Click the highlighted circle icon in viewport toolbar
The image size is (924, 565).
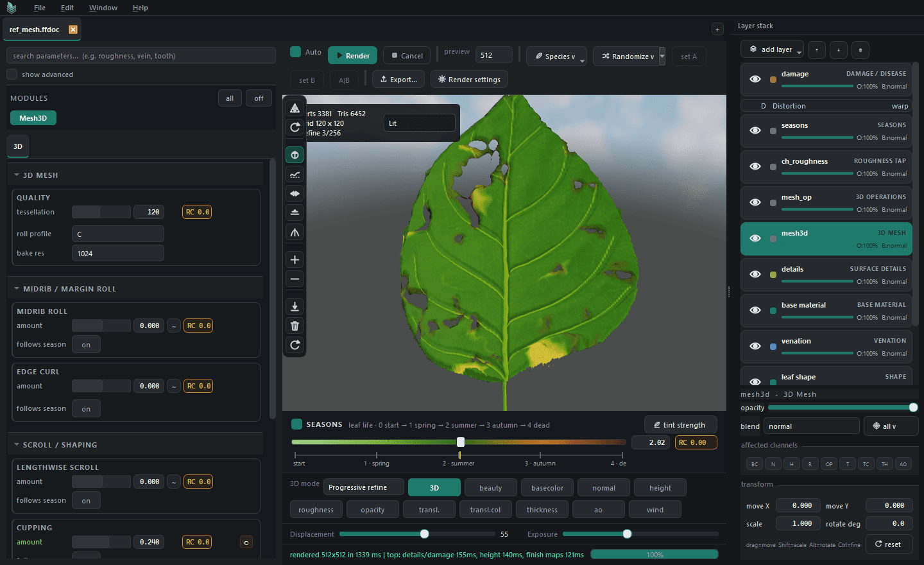295,155
